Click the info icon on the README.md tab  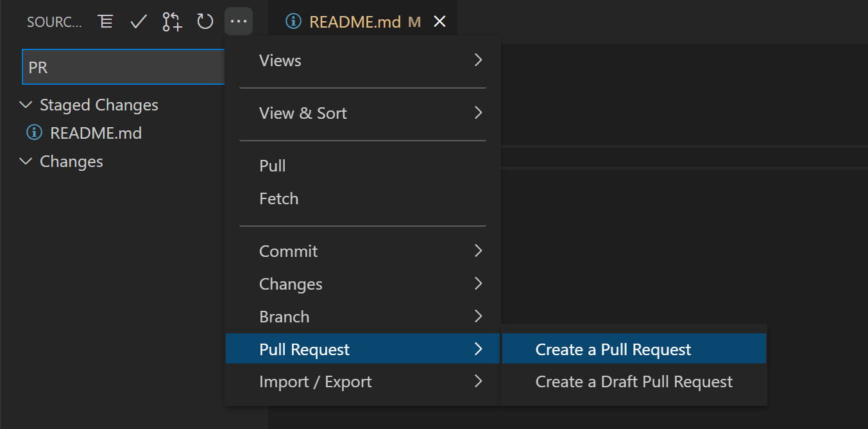(x=294, y=21)
